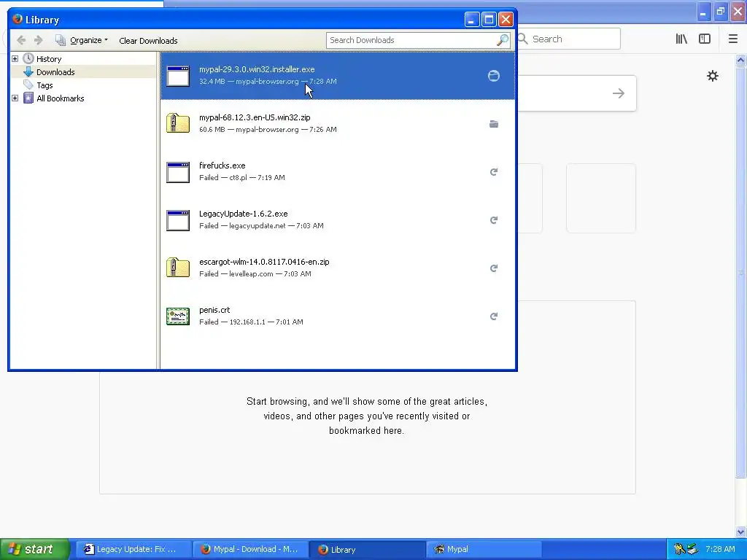Switch to Legacy Update taskbar item
The image size is (747, 560).
click(x=134, y=549)
